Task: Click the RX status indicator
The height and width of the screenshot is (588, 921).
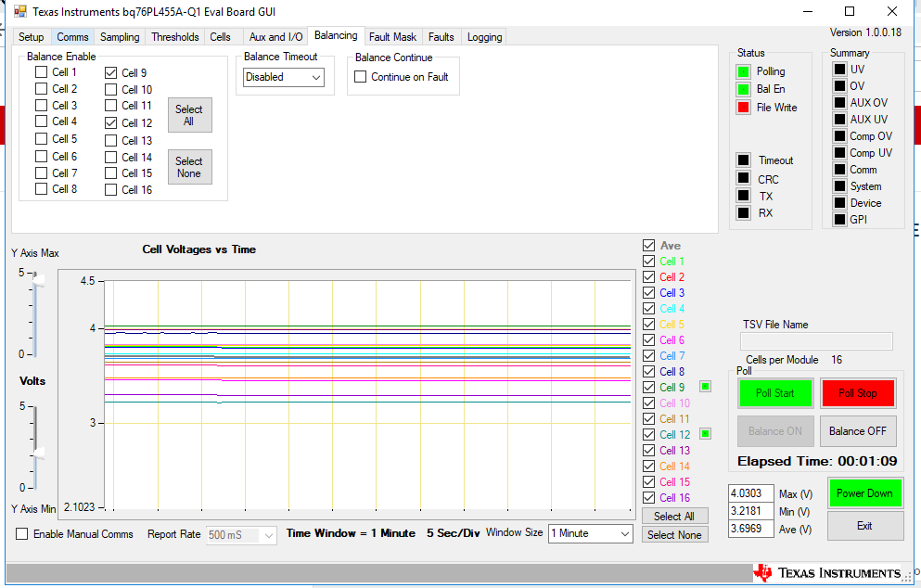Action: [x=743, y=212]
